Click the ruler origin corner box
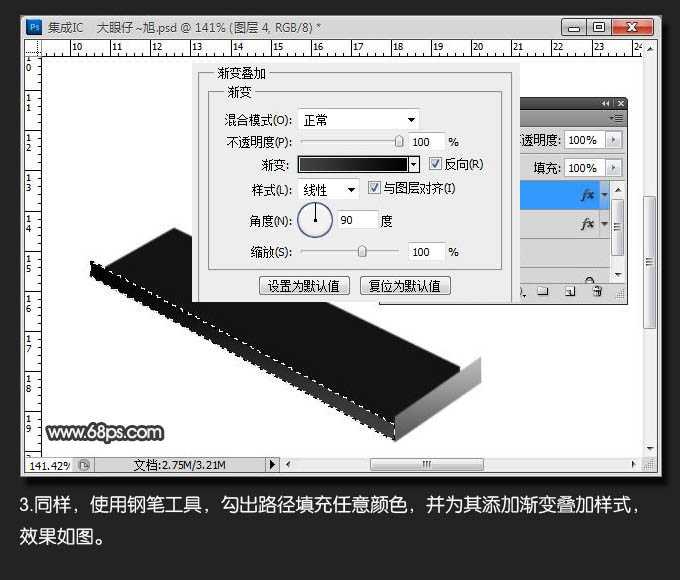The height and width of the screenshot is (580, 680). click(33, 48)
